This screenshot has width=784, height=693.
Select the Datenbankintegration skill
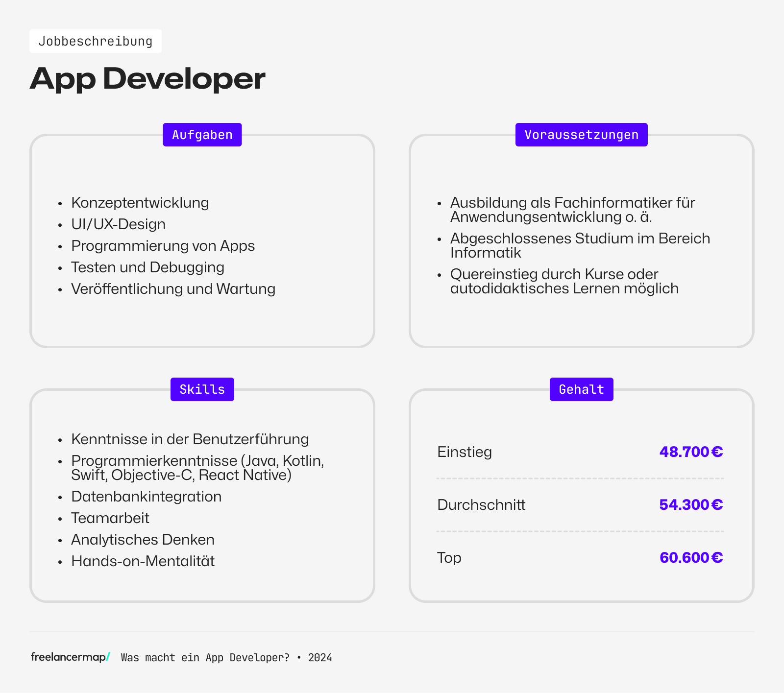146,496
